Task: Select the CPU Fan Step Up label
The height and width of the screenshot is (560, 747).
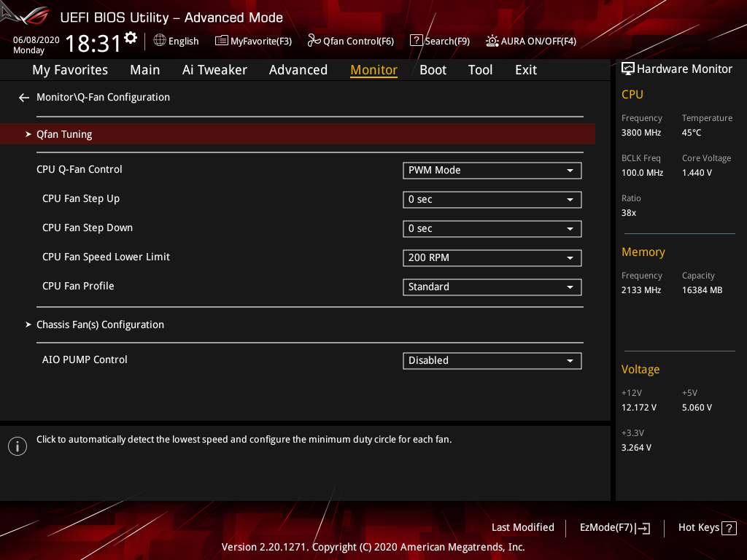Action: point(81,198)
